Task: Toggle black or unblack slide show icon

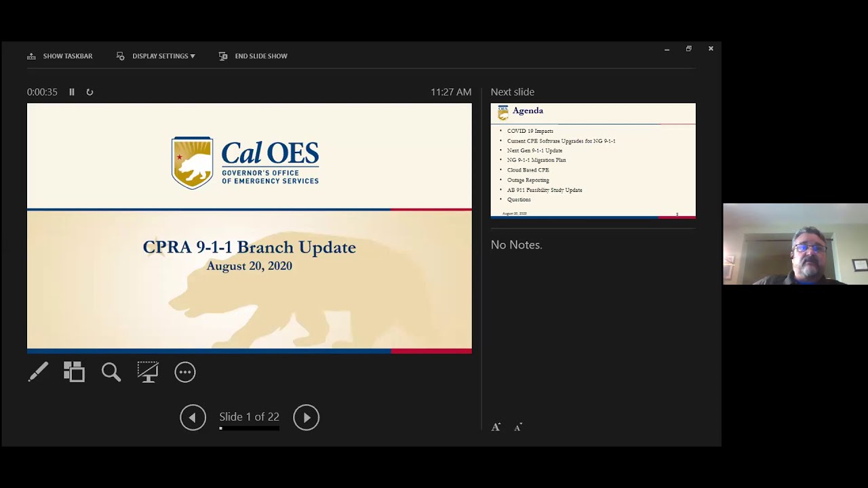Action: coord(148,371)
